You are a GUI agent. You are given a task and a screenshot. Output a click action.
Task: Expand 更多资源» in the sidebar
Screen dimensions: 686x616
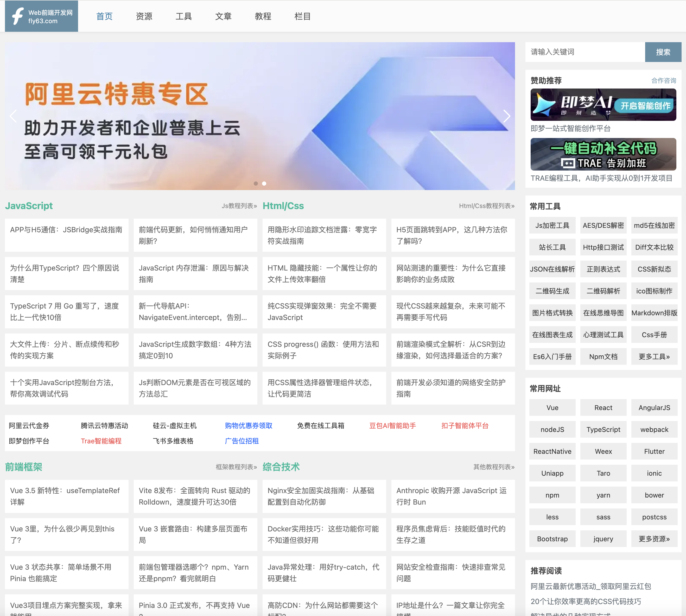[654, 538]
